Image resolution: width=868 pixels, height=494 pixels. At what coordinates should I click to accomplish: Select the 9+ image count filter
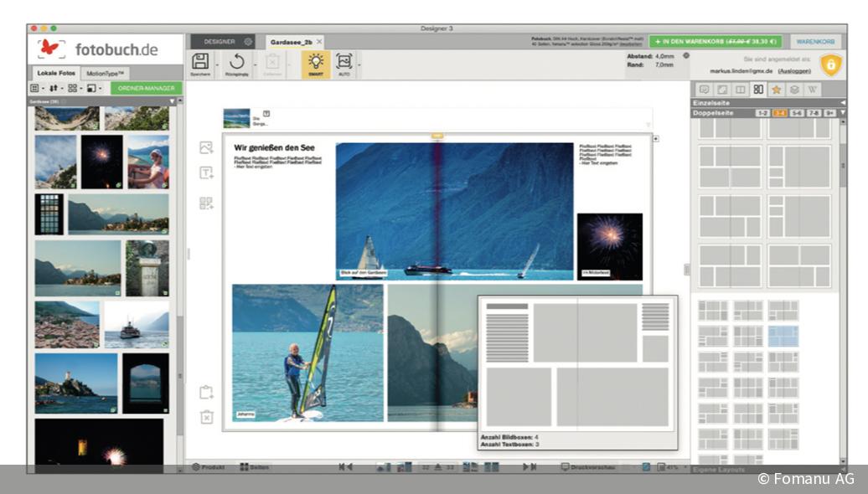[x=829, y=113]
